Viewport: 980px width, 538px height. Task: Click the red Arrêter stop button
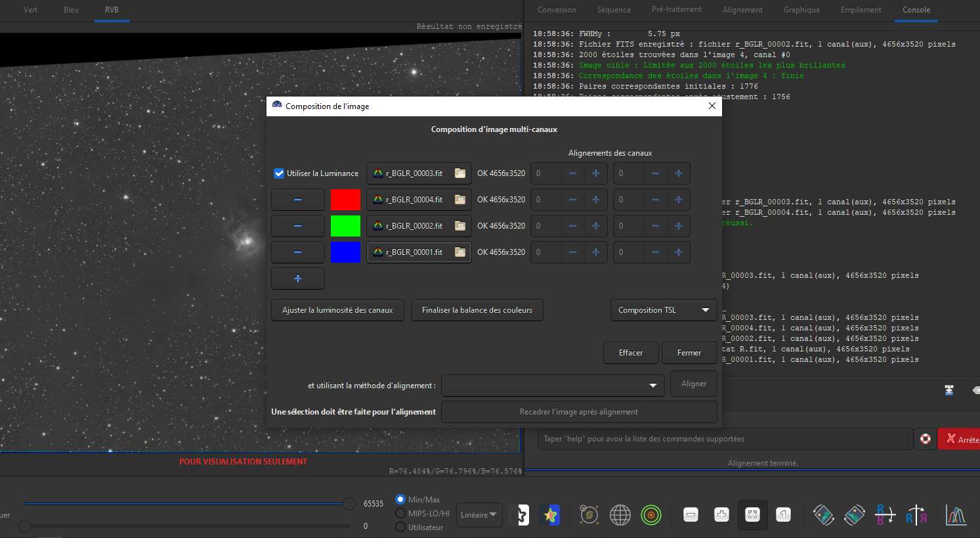(x=960, y=439)
